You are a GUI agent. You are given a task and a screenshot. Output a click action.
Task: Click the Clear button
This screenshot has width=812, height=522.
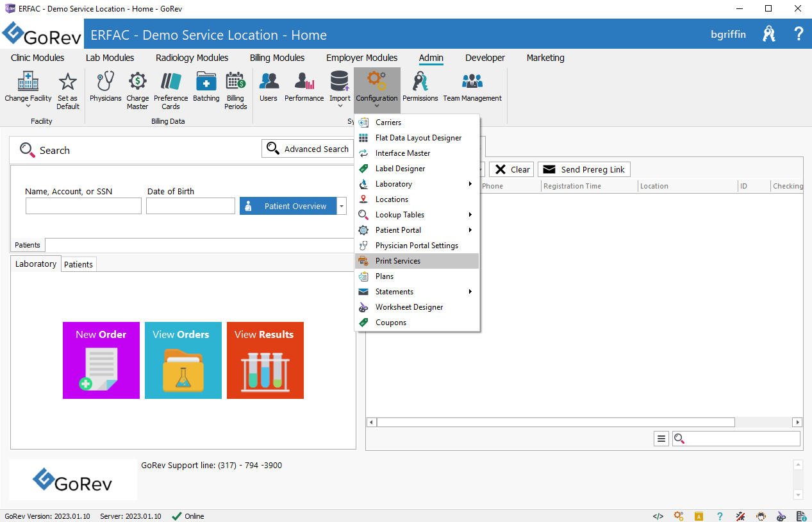[511, 169]
